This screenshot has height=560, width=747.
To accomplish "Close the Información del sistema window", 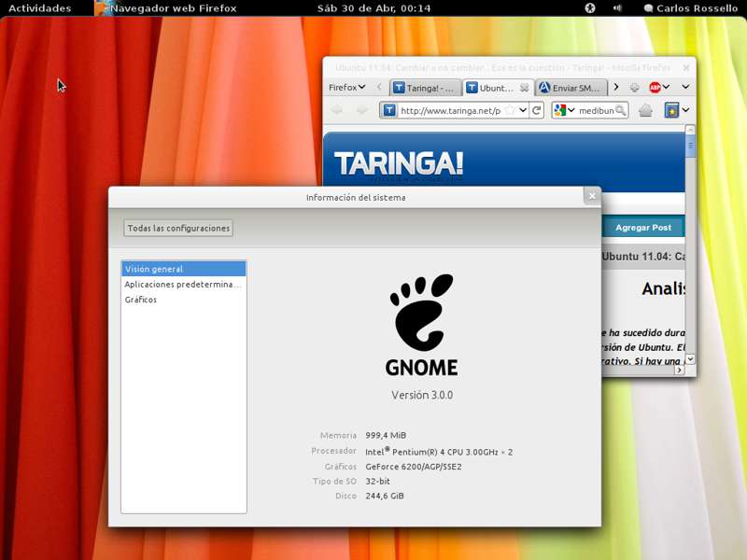I will coord(592,196).
